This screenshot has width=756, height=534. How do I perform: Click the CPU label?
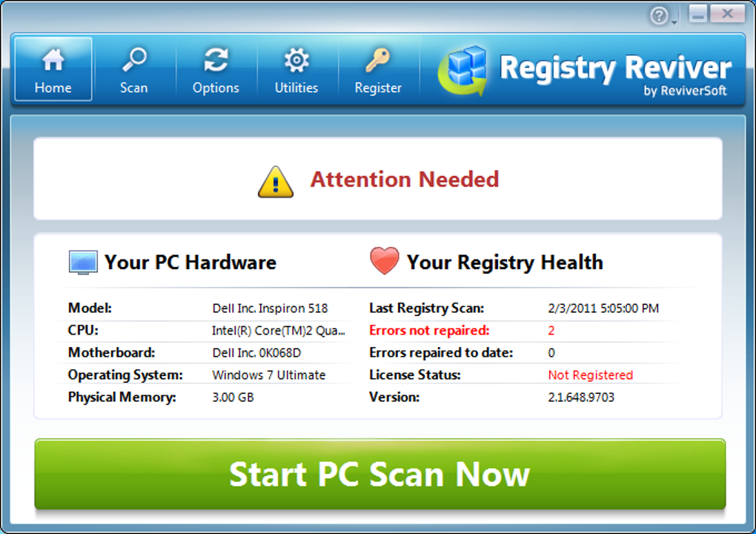coord(83,331)
